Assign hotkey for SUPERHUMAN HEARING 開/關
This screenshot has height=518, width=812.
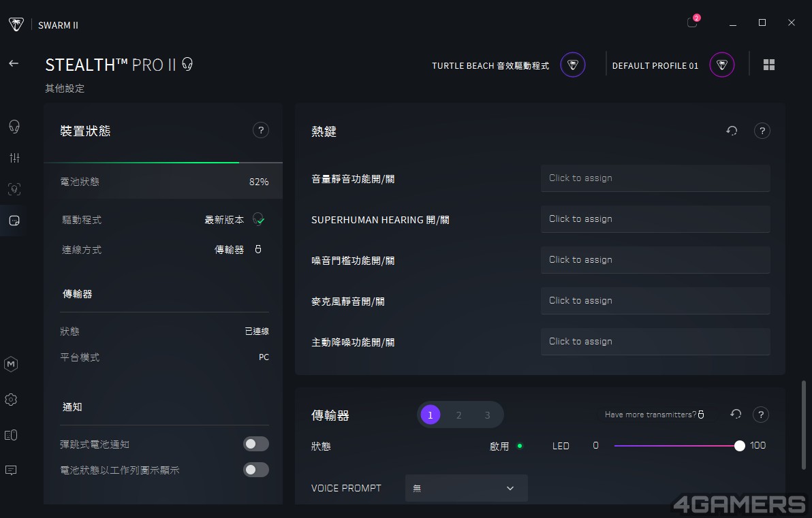(x=655, y=219)
